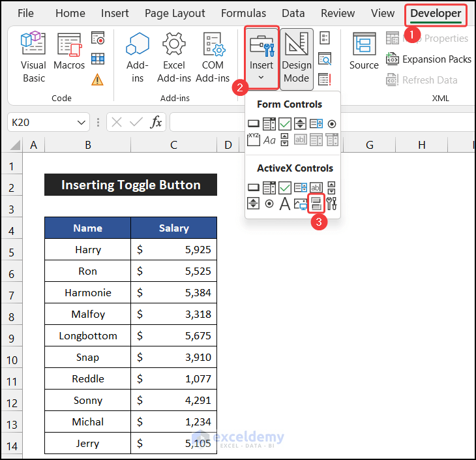Select column C header
This screenshot has width=476, height=460.
[173, 145]
